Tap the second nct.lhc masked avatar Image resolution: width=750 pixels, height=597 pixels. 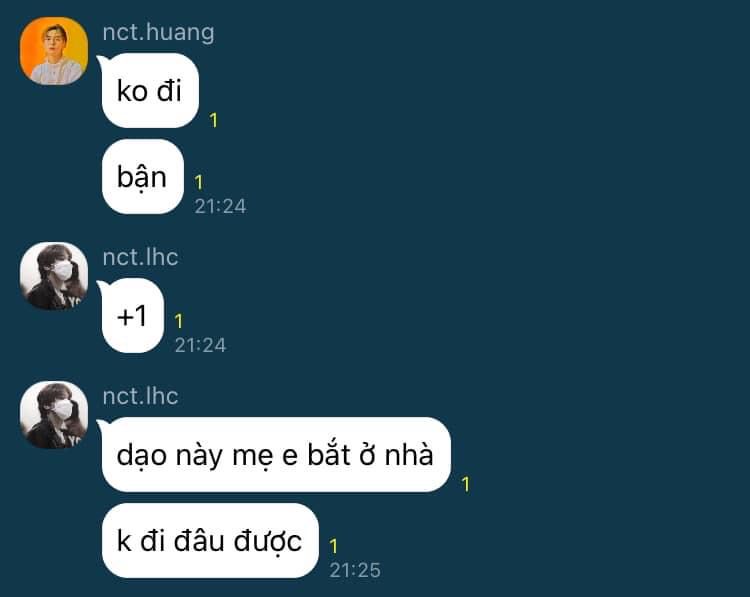click(54, 415)
